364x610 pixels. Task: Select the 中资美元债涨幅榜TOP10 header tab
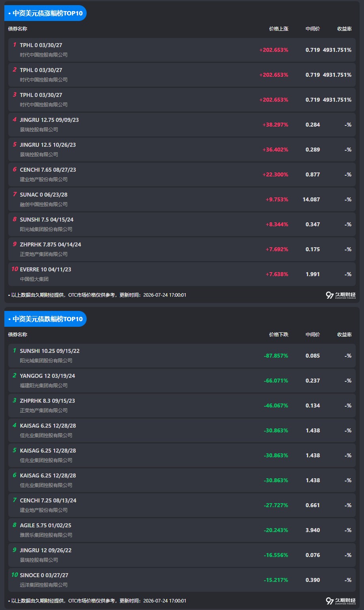point(45,13)
